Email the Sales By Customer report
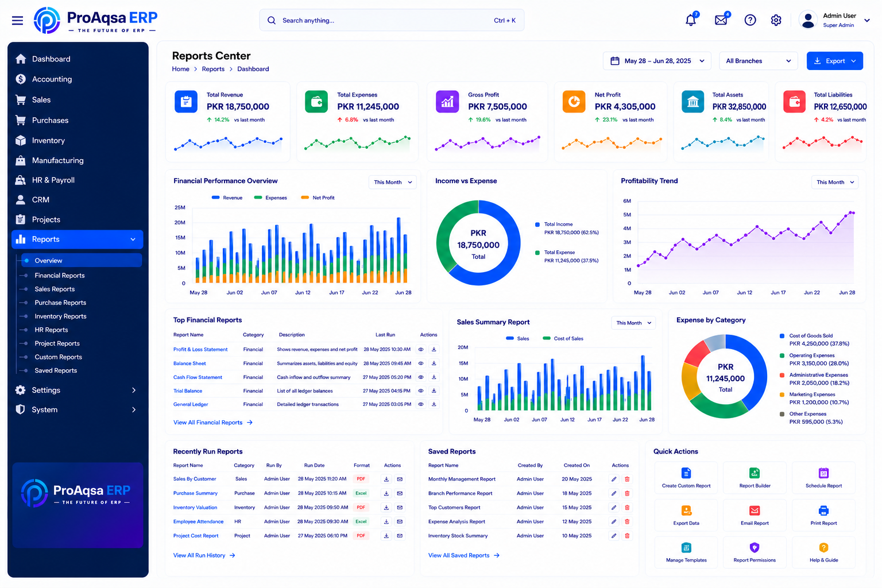Screen dimensions: 882x588 (400, 479)
